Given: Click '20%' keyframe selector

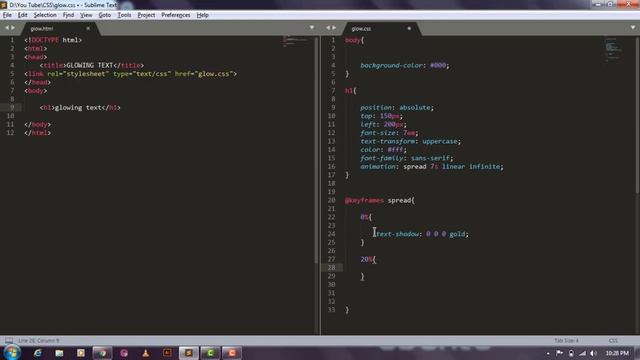Looking at the screenshot, I should click(367, 259).
